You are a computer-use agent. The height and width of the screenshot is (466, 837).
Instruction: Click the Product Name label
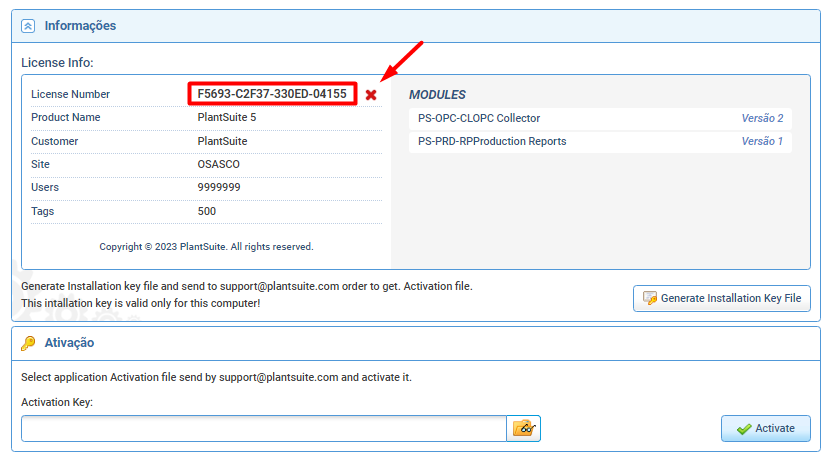coord(66,117)
